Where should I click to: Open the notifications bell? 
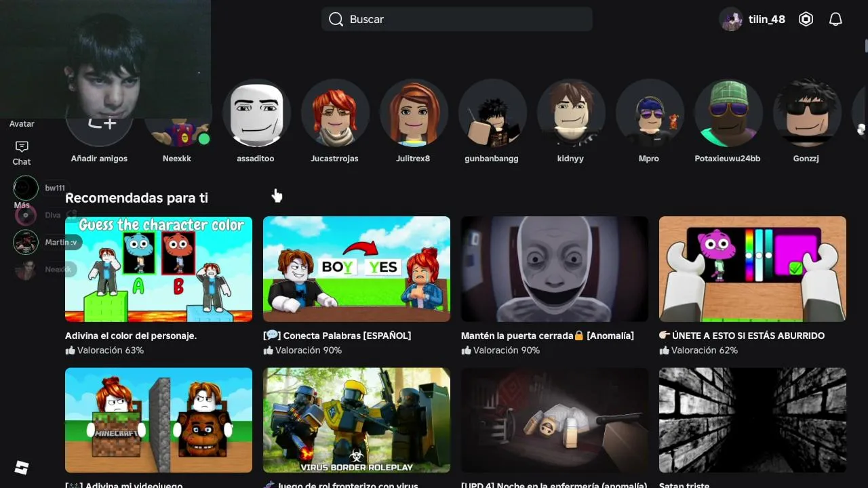(x=835, y=19)
